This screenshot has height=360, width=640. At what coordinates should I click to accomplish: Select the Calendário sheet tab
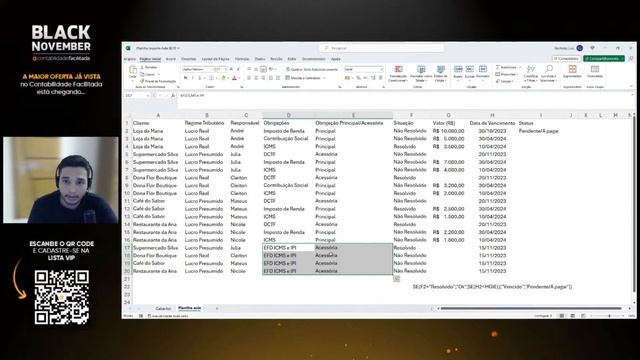click(x=163, y=309)
